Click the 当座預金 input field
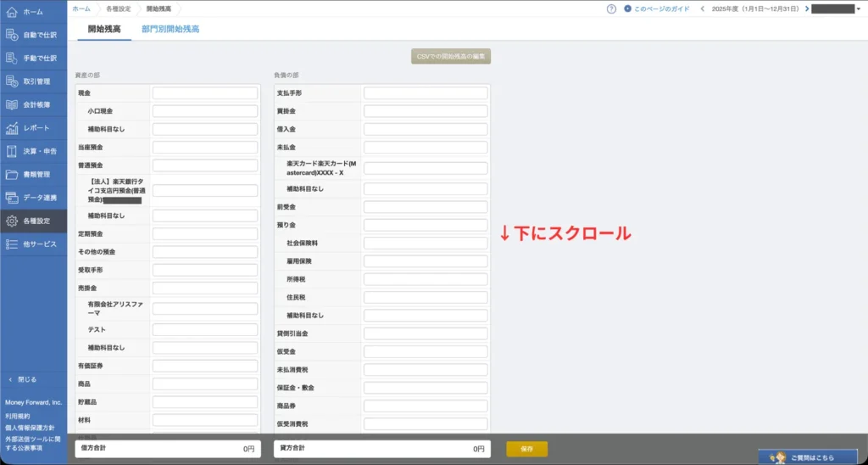Viewport: 868px width, 465px height. pos(205,148)
